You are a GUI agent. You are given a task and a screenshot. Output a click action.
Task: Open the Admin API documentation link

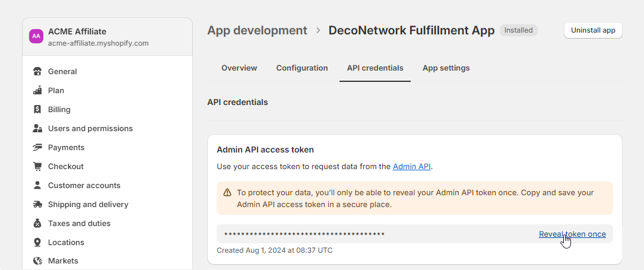coord(411,167)
